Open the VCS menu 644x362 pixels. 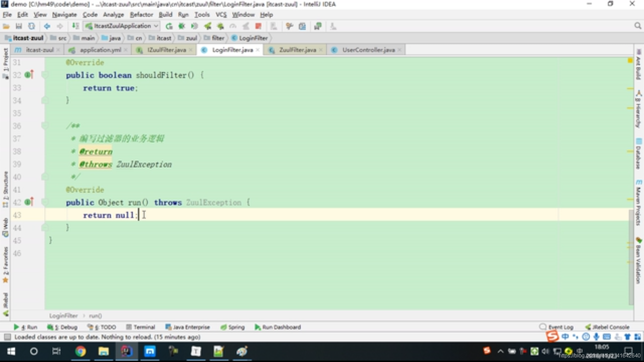pyautogui.click(x=221, y=14)
